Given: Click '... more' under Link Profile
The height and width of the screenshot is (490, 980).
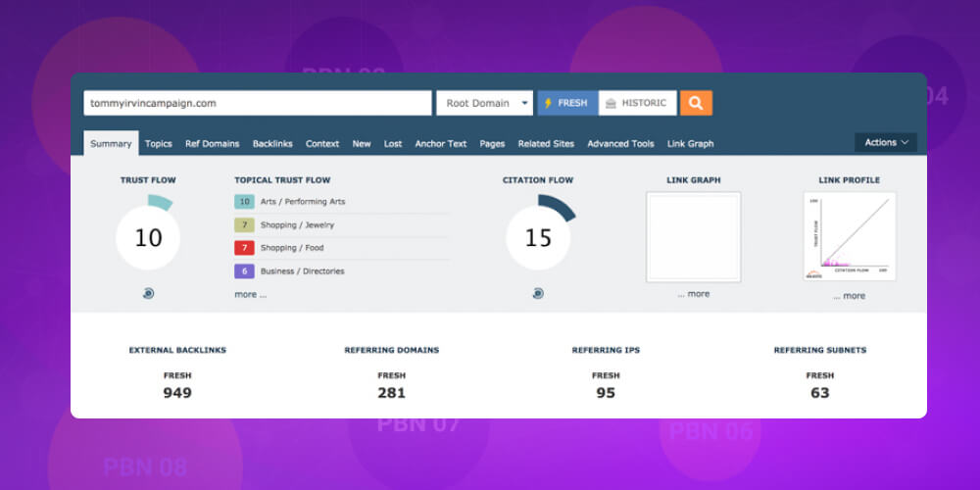Looking at the screenshot, I should point(849,296).
